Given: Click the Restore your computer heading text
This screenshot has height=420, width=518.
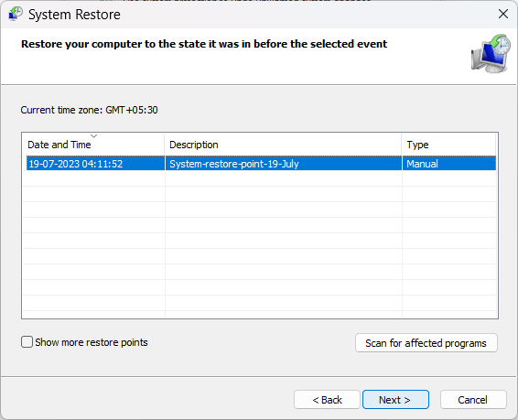Looking at the screenshot, I should pos(204,44).
